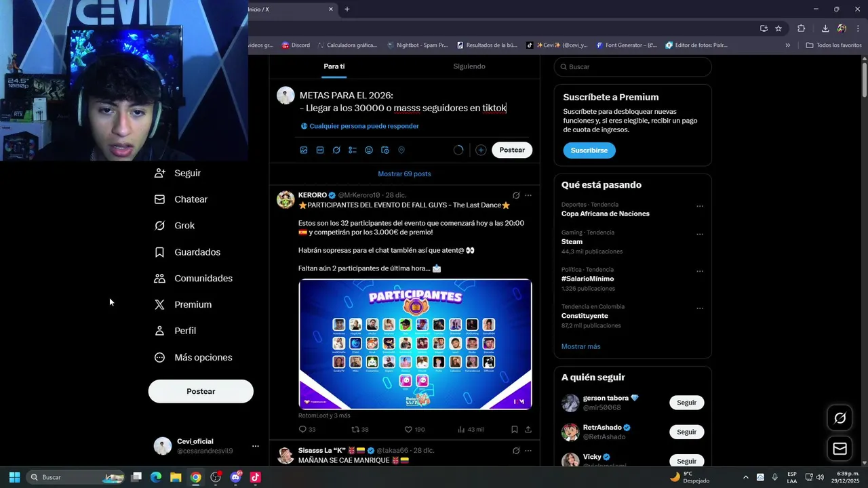This screenshot has width=868, height=488.
Task: Open File Explorer from taskbar
Action: pos(176,477)
